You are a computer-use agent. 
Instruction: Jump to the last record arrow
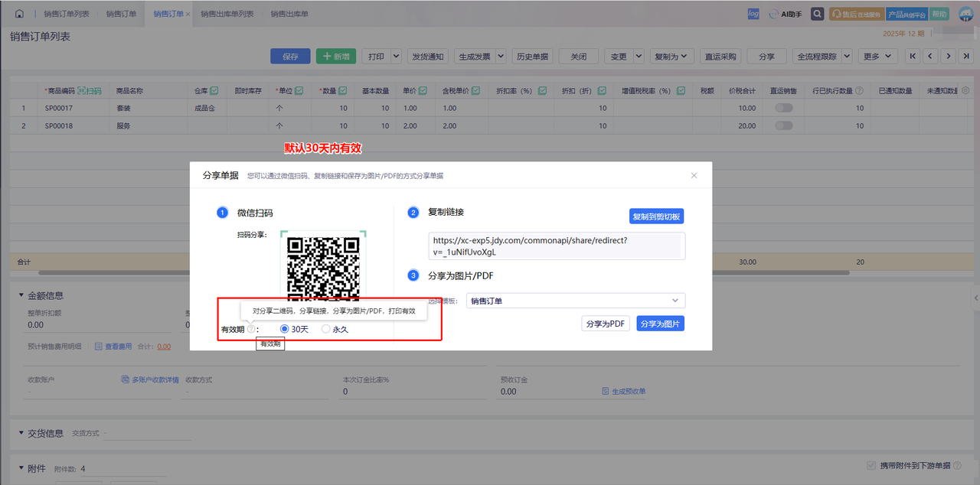pos(967,56)
